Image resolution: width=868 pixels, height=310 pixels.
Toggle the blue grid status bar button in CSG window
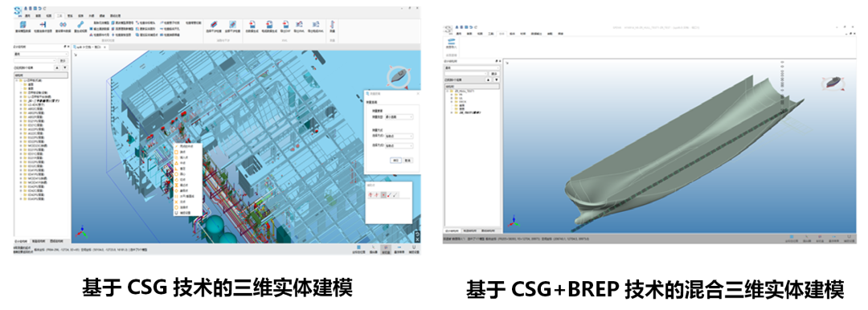click(x=358, y=249)
